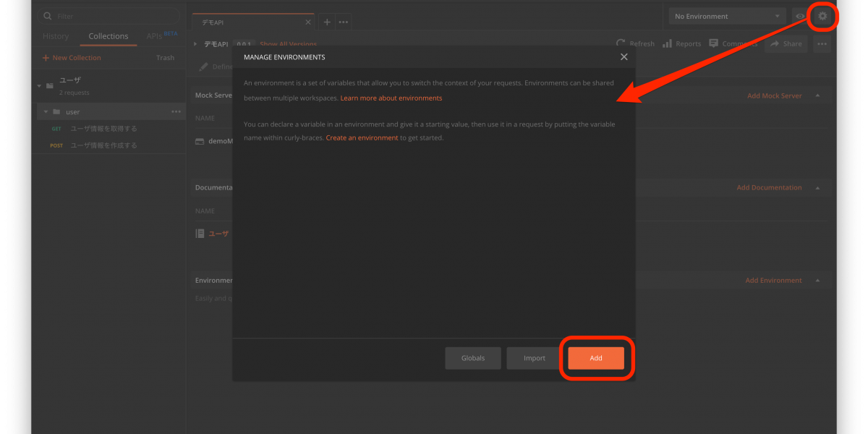The height and width of the screenshot is (434, 868).
Task: Click the orange Add button
Action: point(595,358)
